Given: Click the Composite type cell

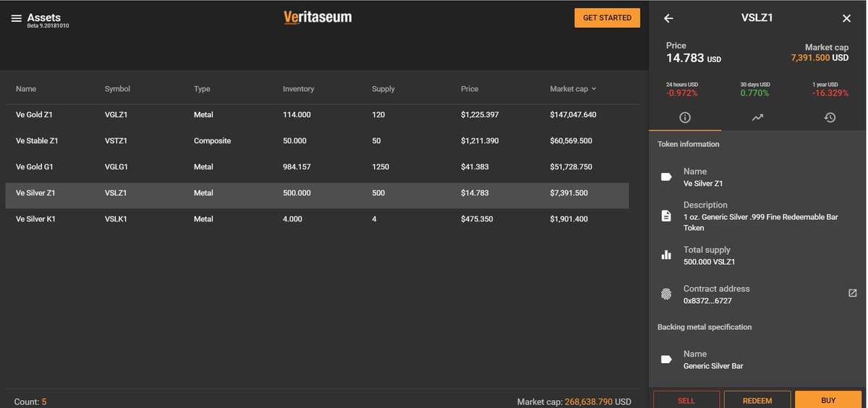Looking at the screenshot, I should (212, 140).
